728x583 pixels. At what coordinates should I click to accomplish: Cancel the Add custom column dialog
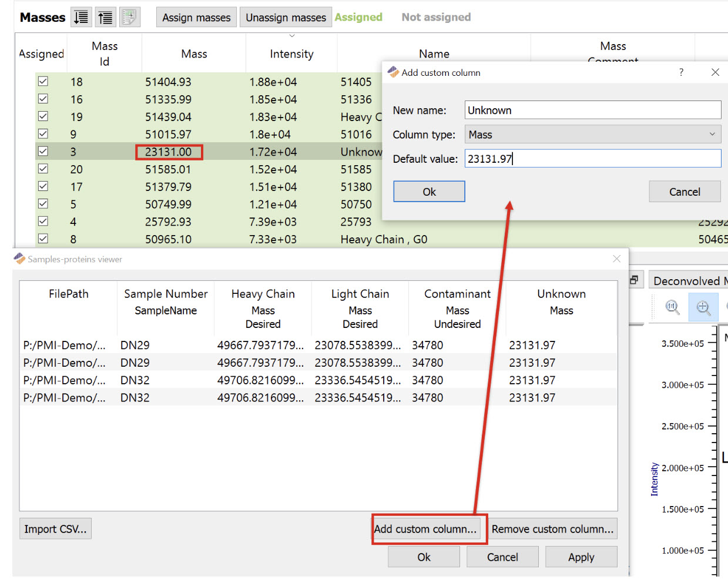[x=685, y=192]
